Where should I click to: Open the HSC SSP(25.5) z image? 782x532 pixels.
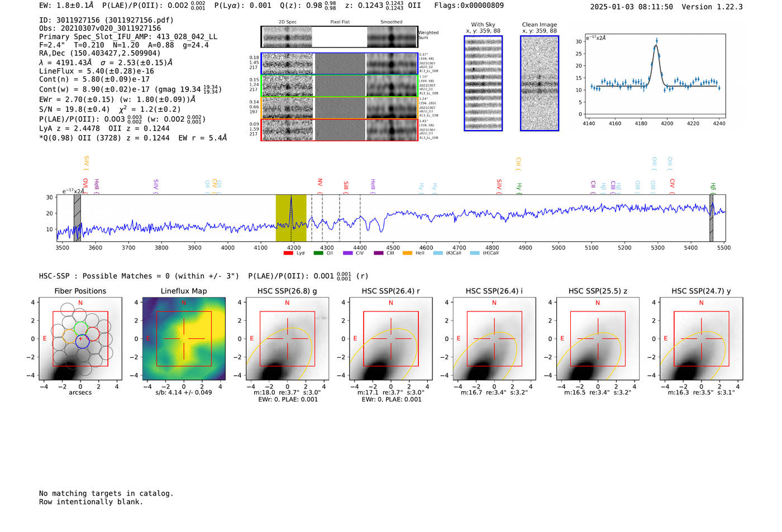click(x=598, y=339)
